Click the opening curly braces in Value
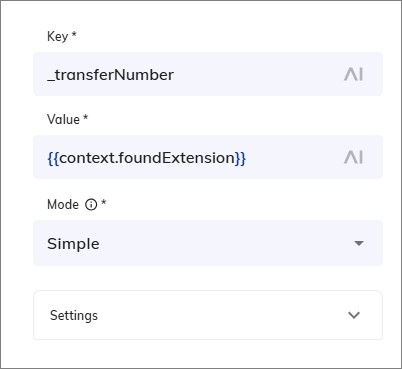This screenshot has height=369, width=402. click(x=53, y=158)
